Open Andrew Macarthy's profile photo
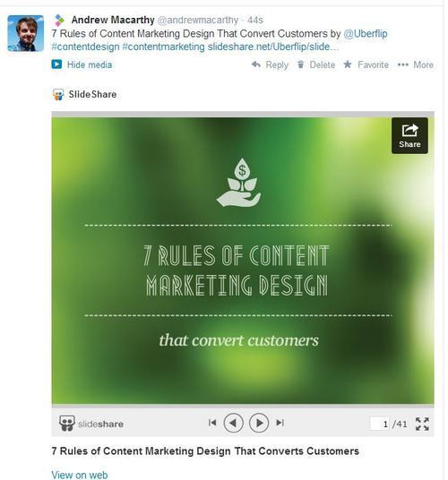The image size is (448, 480). [x=26, y=33]
